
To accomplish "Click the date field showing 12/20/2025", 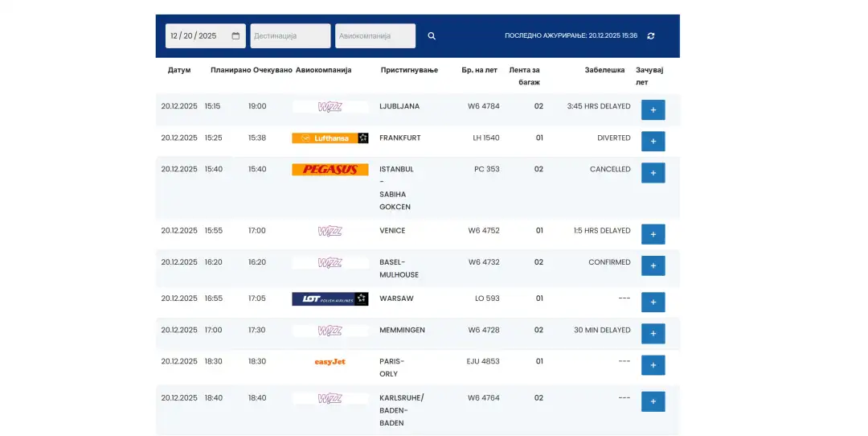I will tap(197, 36).
